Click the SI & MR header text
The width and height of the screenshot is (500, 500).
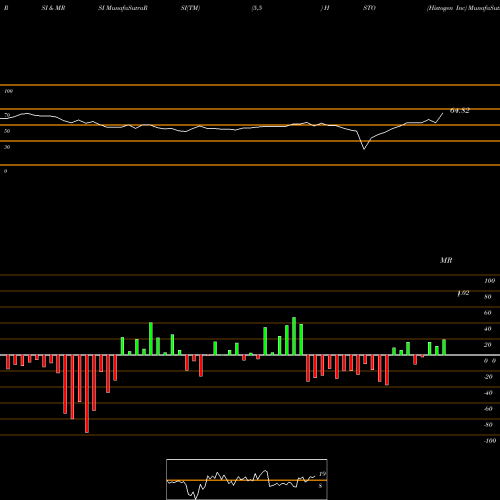[53, 8]
